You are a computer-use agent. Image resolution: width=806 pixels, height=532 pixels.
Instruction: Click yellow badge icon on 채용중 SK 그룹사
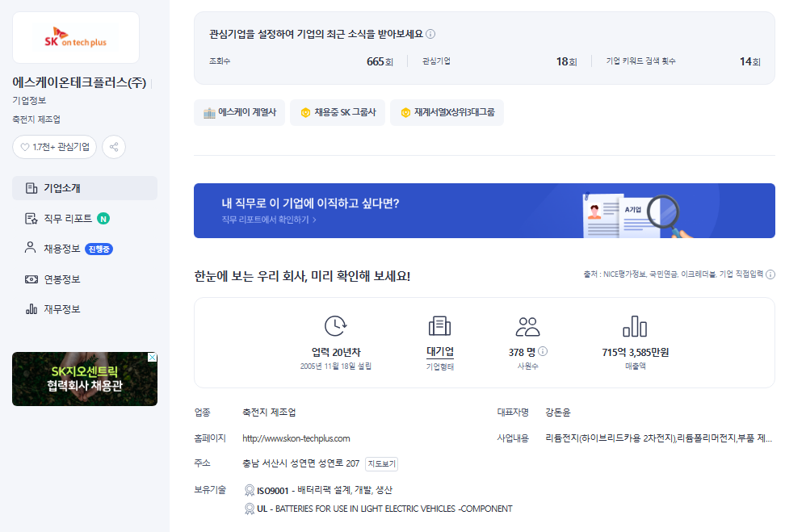(x=305, y=112)
